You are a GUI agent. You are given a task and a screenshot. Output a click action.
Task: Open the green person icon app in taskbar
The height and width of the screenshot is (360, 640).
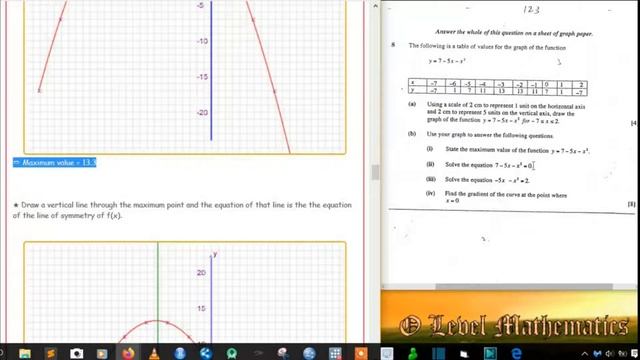[413, 353]
